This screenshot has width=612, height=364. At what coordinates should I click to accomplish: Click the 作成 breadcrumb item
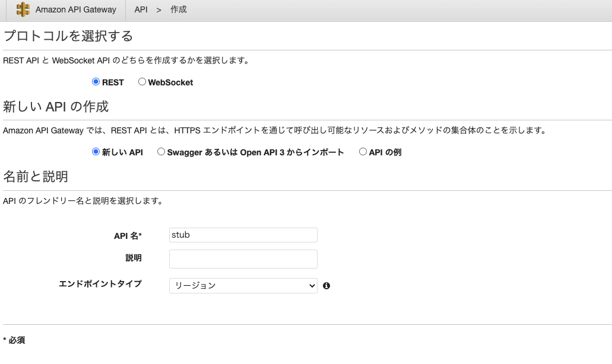(x=178, y=9)
